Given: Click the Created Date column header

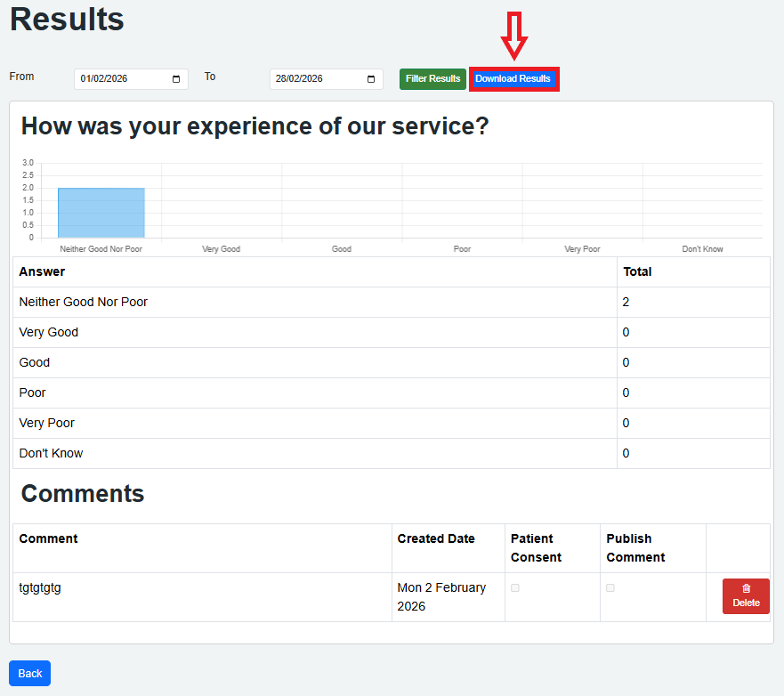Looking at the screenshot, I should click(436, 539).
